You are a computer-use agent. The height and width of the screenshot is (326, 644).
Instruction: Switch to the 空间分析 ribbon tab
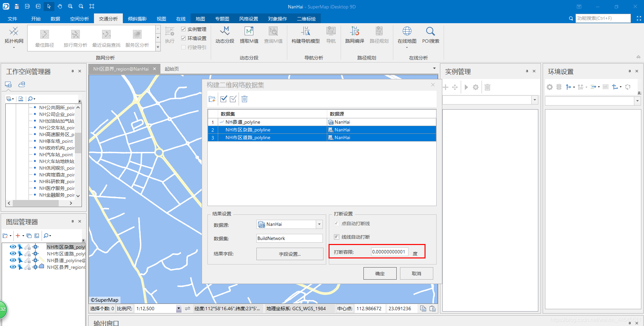pos(80,18)
